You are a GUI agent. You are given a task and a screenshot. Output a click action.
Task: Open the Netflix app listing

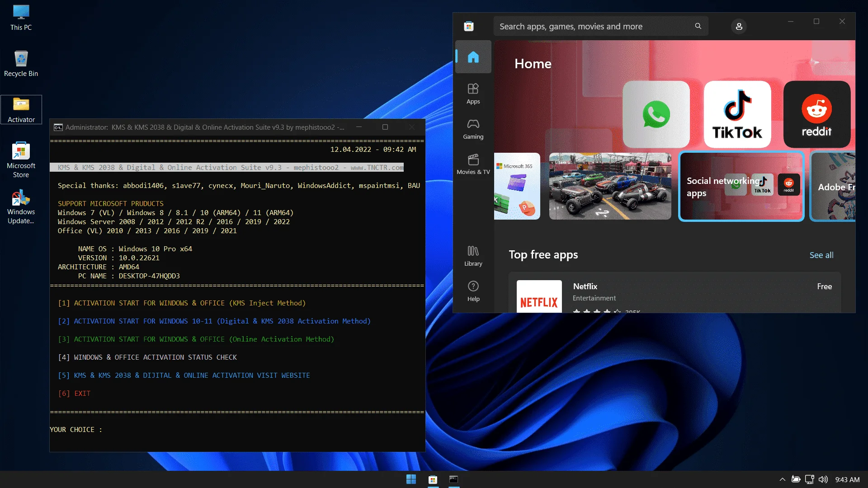click(x=675, y=292)
